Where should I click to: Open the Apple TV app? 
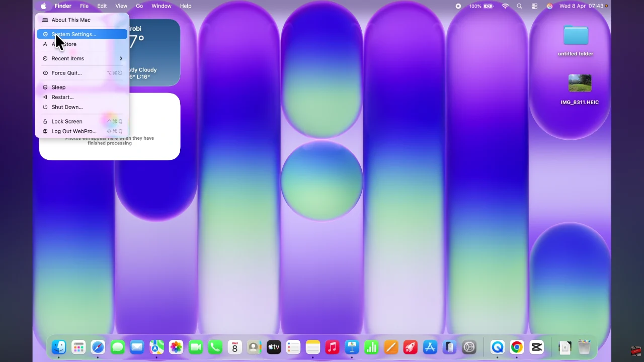tap(274, 347)
